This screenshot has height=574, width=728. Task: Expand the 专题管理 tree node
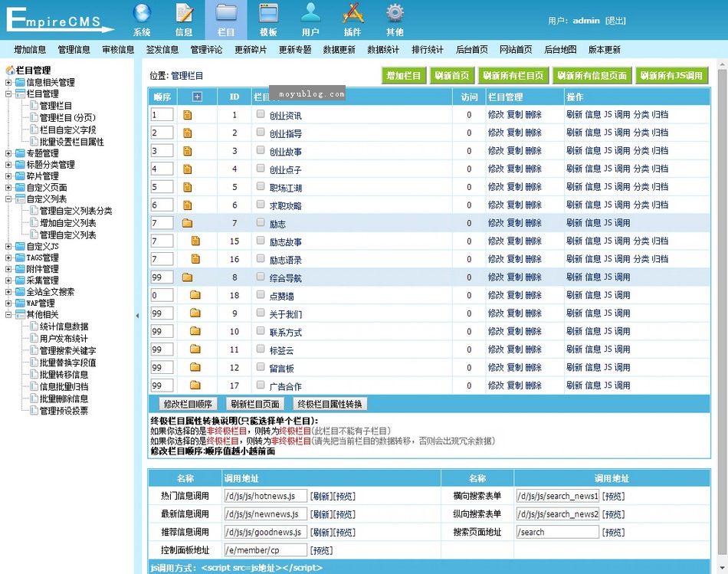coord(8,153)
